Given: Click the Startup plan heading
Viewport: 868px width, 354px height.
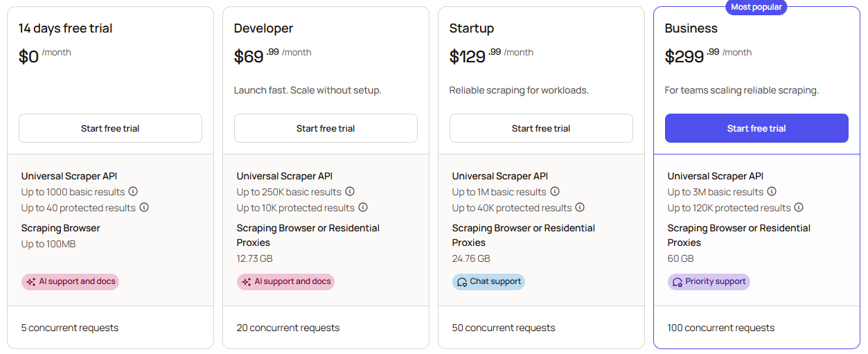Looking at the screenshot, I should point(471,28).
